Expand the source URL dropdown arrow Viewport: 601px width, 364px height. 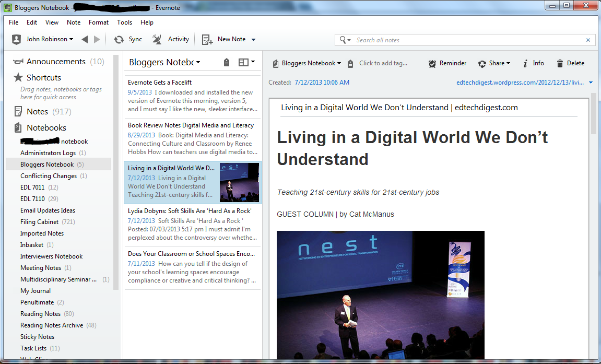click(591, 83)
